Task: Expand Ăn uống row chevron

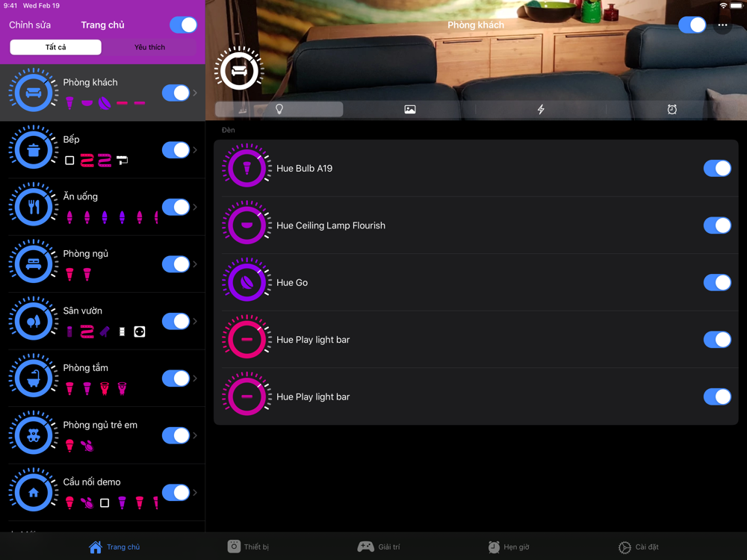Action: (x=195, y=207)
